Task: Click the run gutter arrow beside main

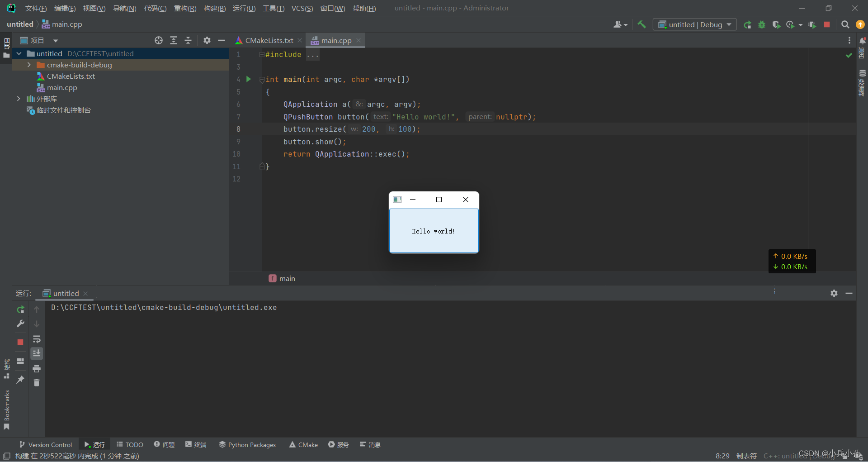Action: [249, 79]
